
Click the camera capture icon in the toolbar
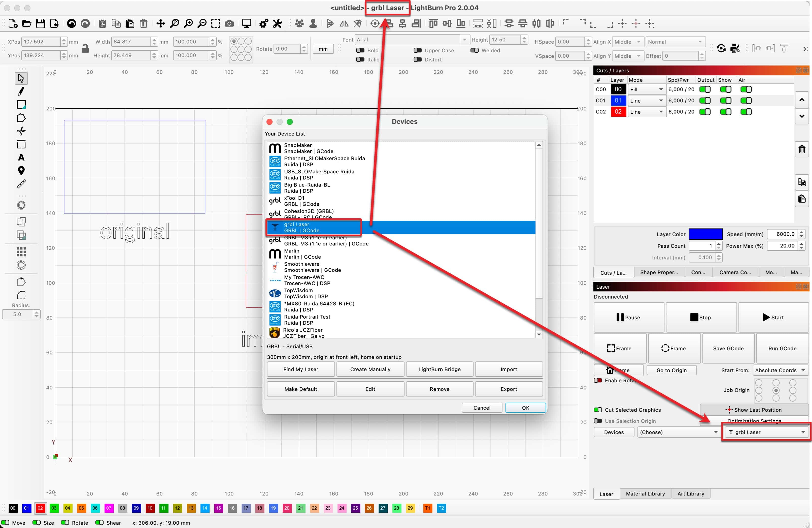click(x=229, y=23)
